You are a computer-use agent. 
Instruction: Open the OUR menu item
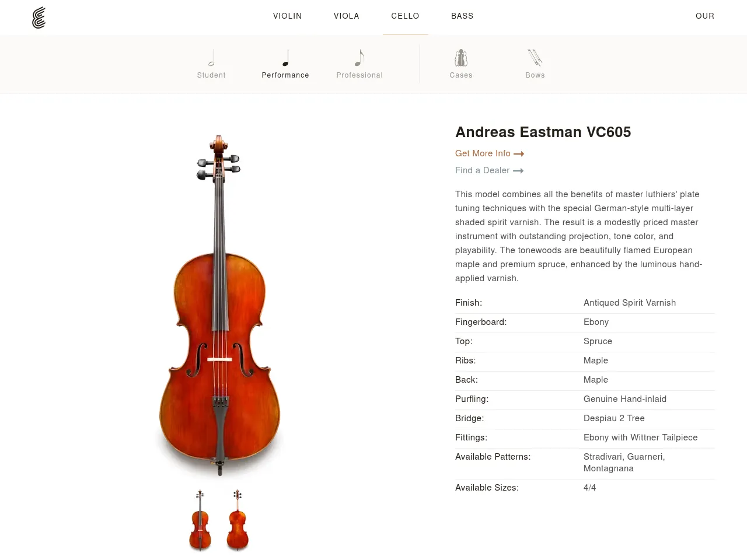point(705,16)
